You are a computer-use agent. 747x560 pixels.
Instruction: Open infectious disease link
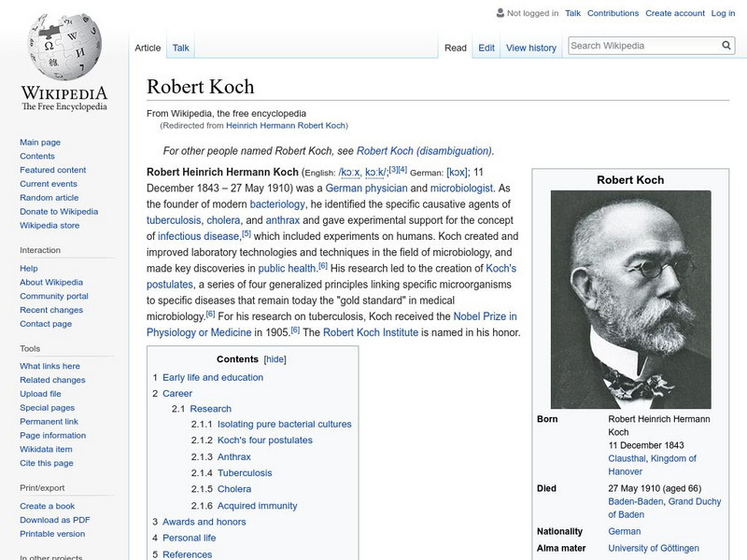point(198,236)
